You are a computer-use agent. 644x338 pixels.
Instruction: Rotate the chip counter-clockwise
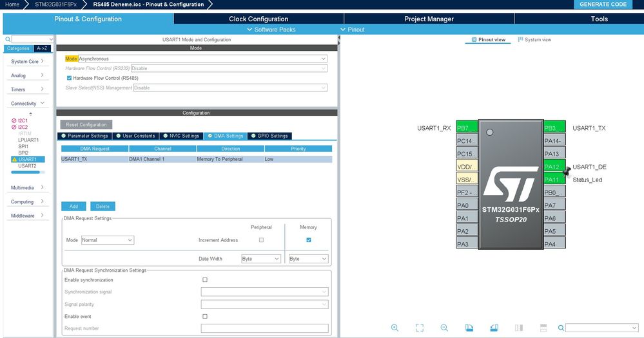(x=494, y=328)
